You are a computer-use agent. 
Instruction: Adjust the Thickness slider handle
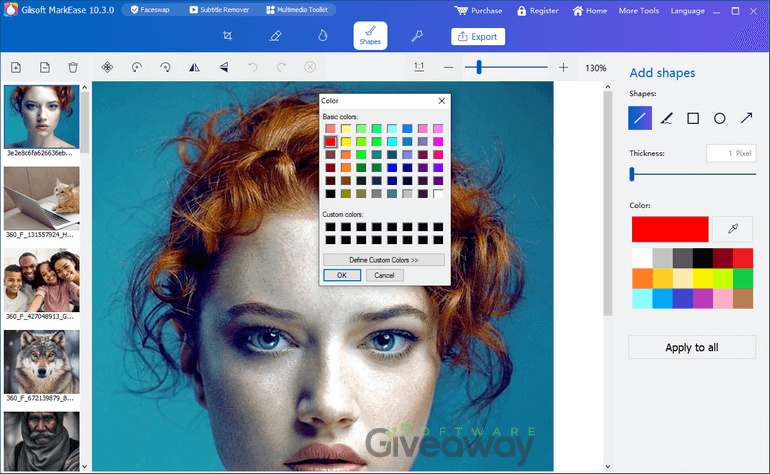point(632,174)
